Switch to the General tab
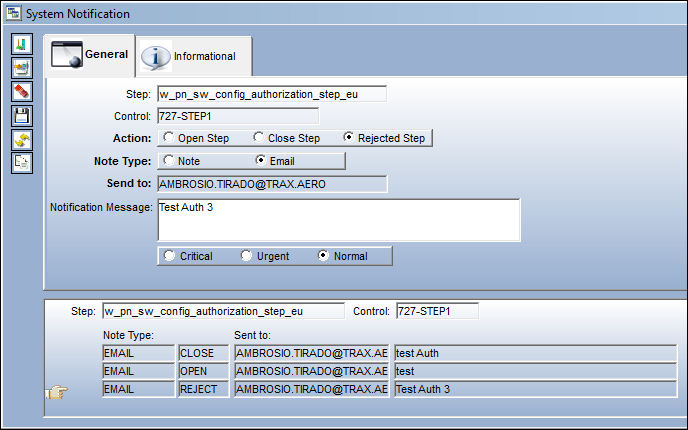Screen dimensions: 688x430 click(90, 55)
